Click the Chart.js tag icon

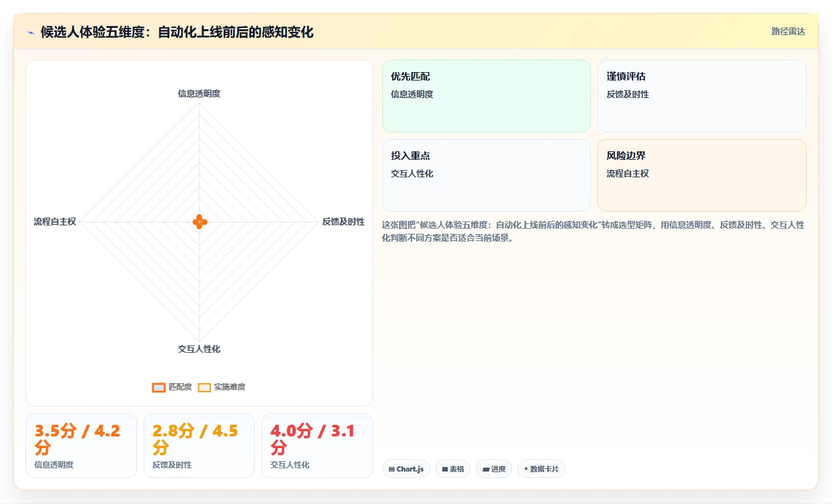[x=391, y=469]
